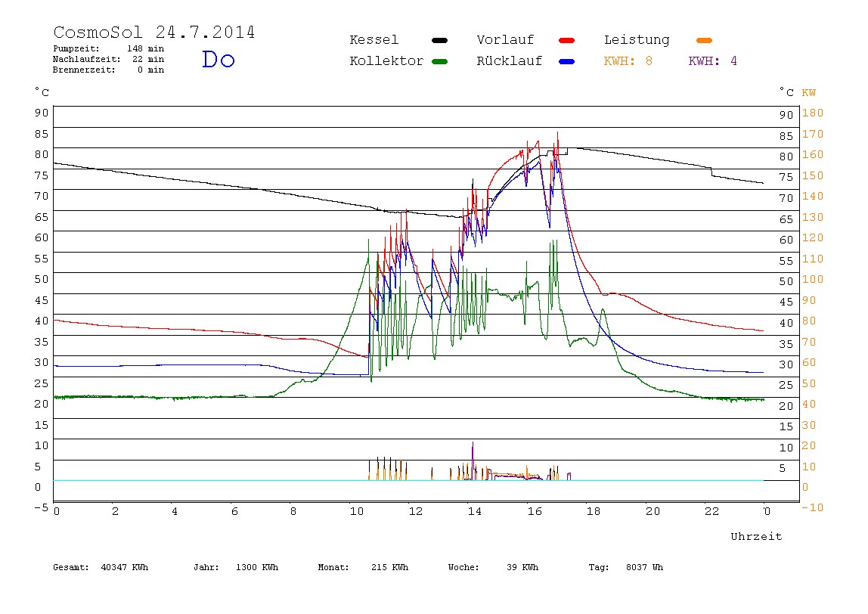Click the left axis 90 °C label
The width and height of the screenshot is (868, 614).
pyautogui.click(x=42, y=113)
